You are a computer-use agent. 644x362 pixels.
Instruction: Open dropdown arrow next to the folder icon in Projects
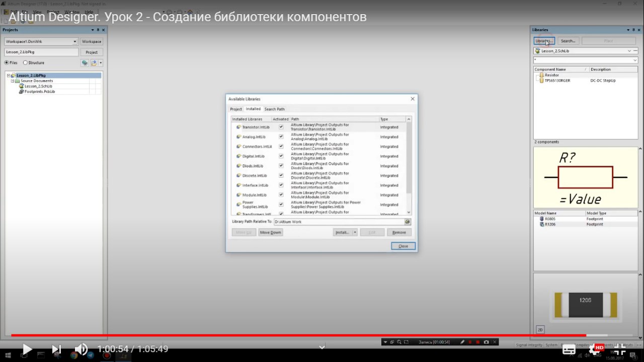[101, 63]
